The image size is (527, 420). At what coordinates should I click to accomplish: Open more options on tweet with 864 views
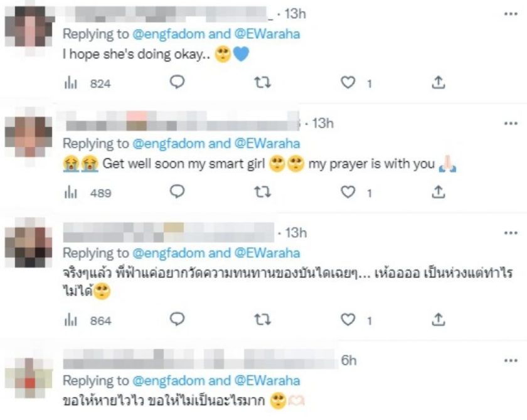(511, 233)
